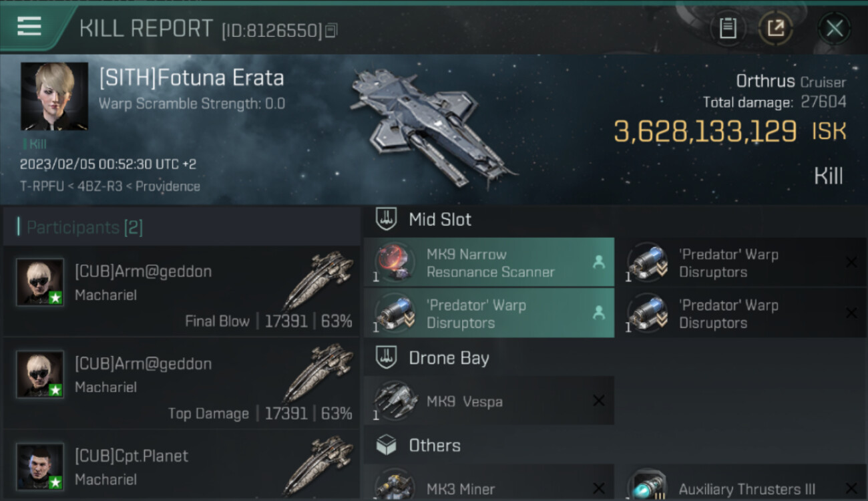Viewport: 868px width, 501px height.
Task: Select highlighted 'Predator' Warp Disruptors item
Action: coord(489,313)
